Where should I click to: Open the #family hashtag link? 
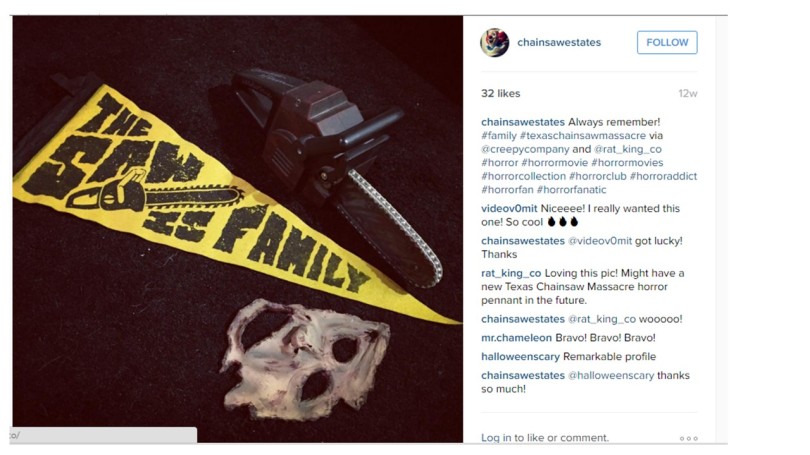[499, 136]
